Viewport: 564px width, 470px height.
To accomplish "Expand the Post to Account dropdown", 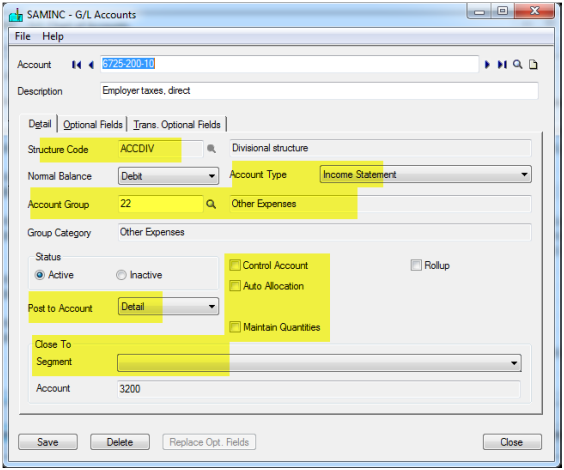I will point(168,307).
